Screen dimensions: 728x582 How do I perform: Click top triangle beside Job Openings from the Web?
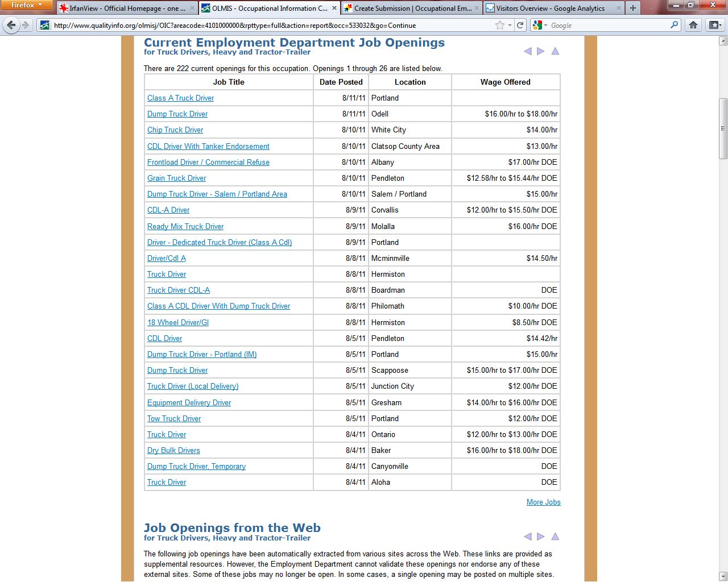(x=555, y=537)
